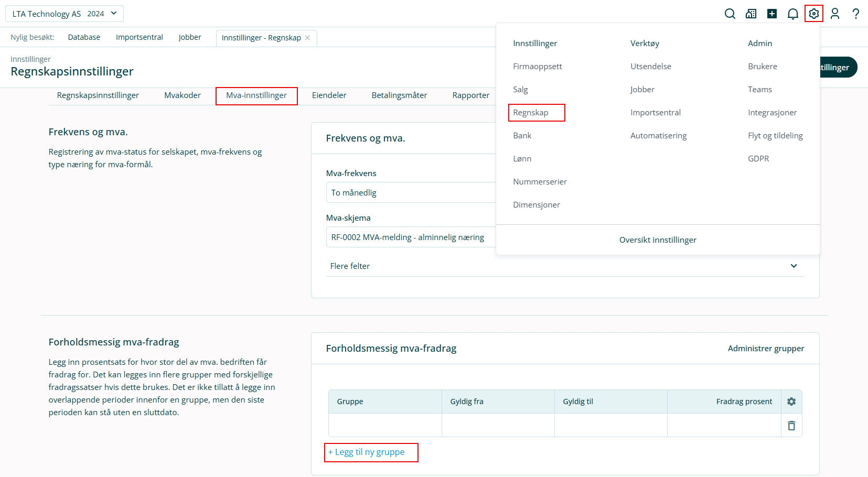The image size is (868, 477).
Task: Delete the row with trash icon
Action: tap(791, 426)
